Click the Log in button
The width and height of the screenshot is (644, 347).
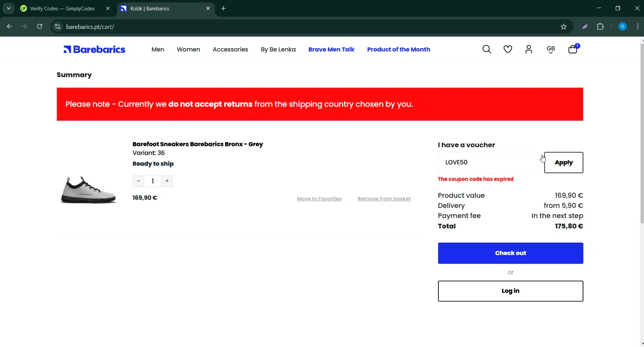click(x=510, y=291)
